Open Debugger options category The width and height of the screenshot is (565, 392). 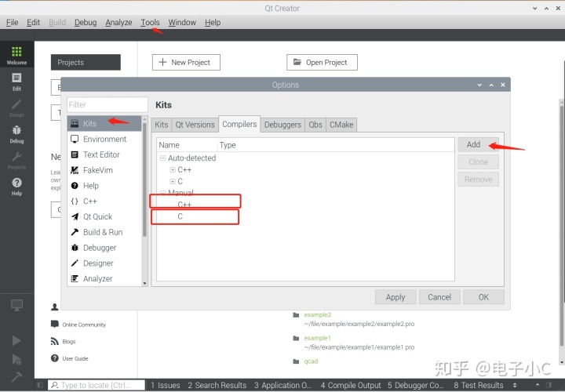pos(104,247)
